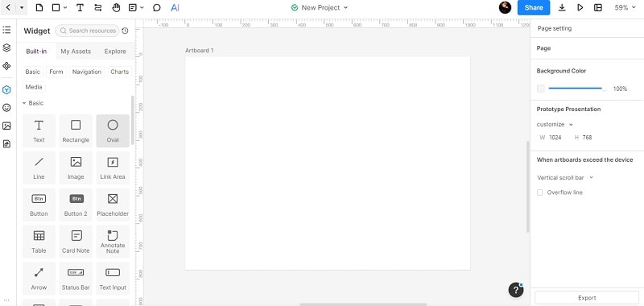Click the widget hexagon icon in the sidebar

pyautogui.click(x=6, y=89)
